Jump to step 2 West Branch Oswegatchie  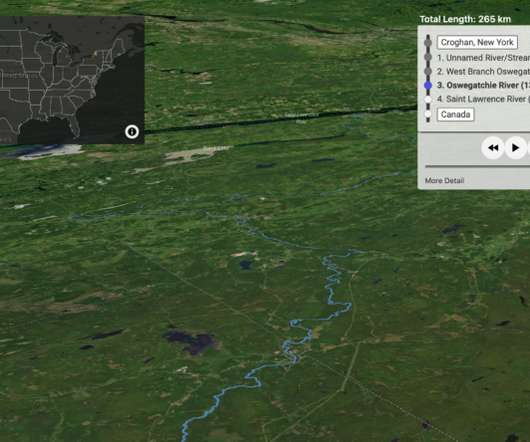tap(483, 72)
